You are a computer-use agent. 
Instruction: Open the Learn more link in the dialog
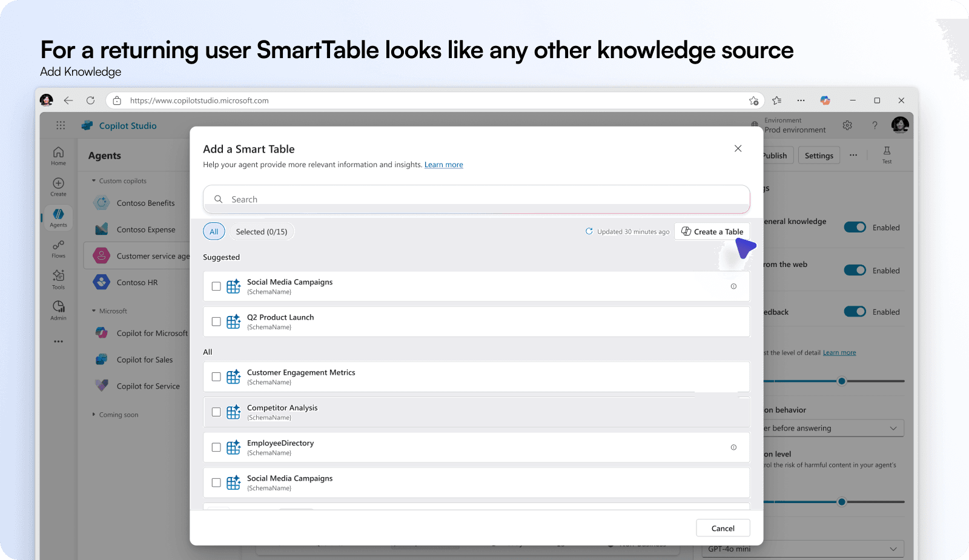(x=443, y=165)
